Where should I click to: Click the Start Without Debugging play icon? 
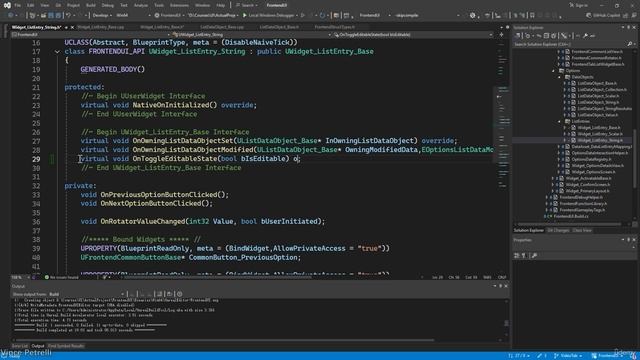tap(303, 16)
